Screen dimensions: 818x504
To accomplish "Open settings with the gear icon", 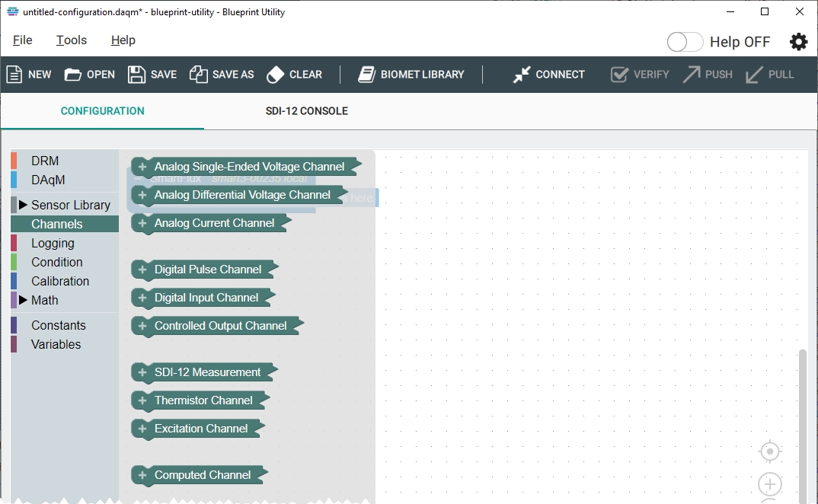I will click(798, 42).
